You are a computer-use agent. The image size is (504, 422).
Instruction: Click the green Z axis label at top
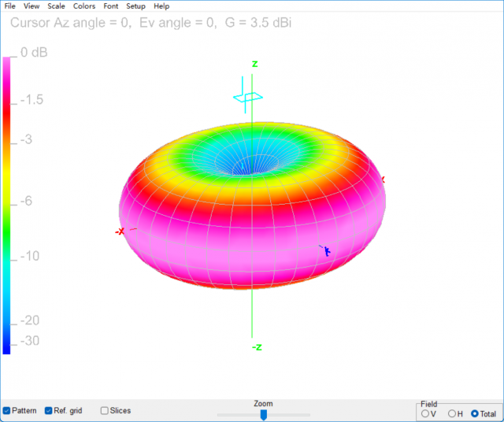[x=254, y=64]
